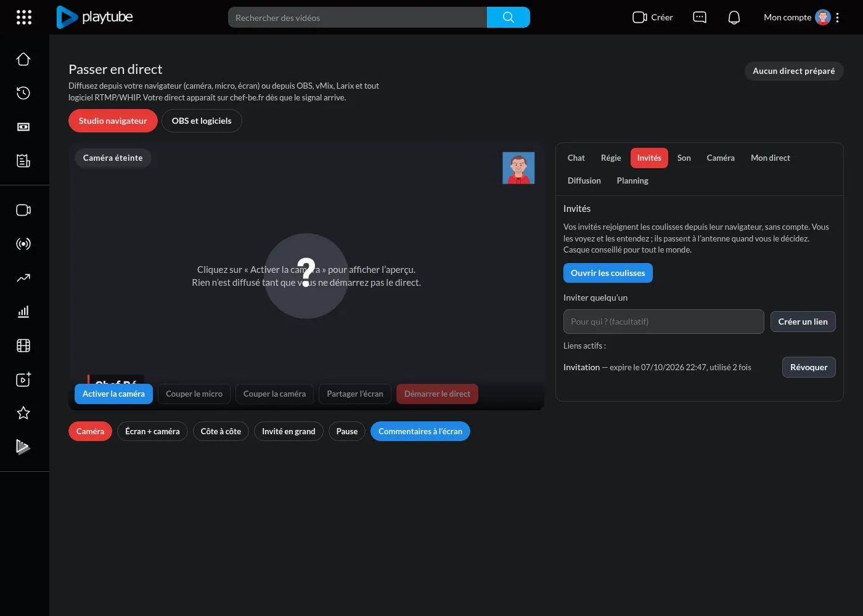Open the three-dot account options menu
The image size is (863, 616).
(837, 17)
